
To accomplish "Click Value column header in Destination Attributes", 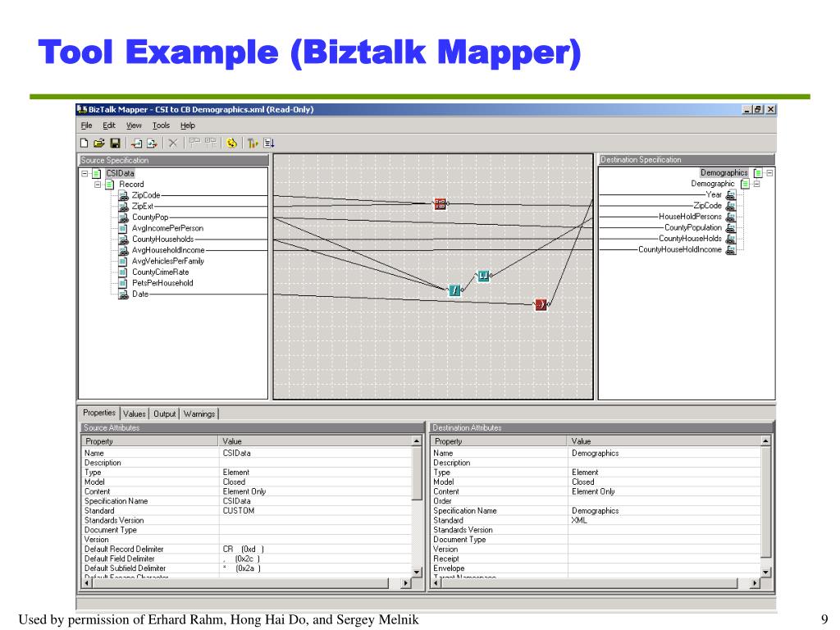I will [x=664, y=441].
